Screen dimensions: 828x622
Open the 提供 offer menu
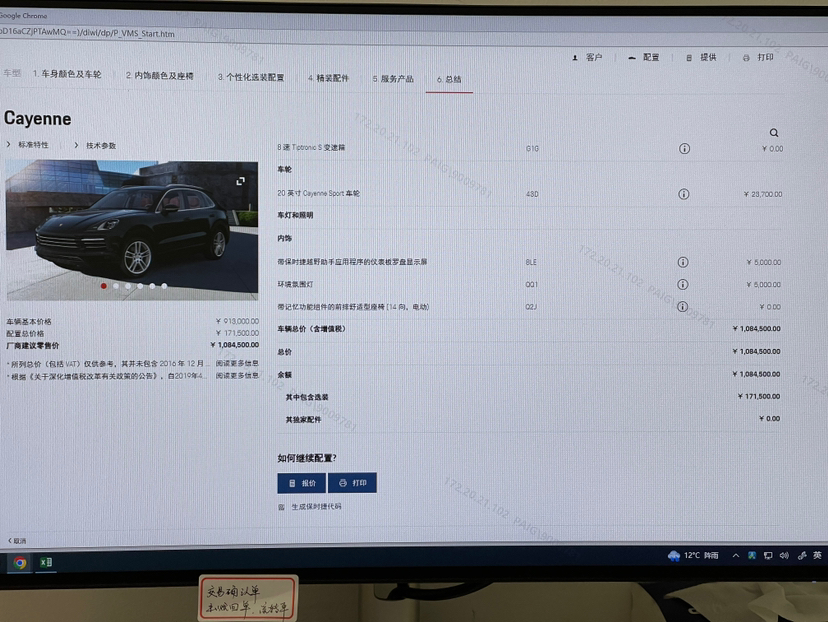coord(702,57)
